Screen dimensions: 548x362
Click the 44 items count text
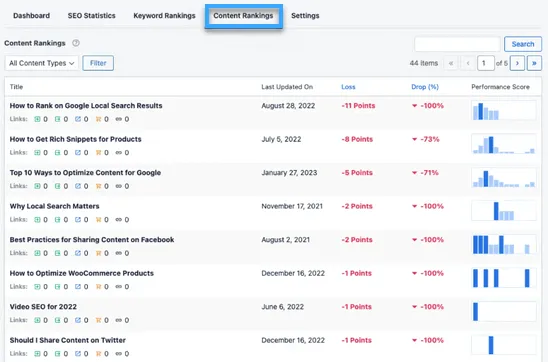(424, 63)
